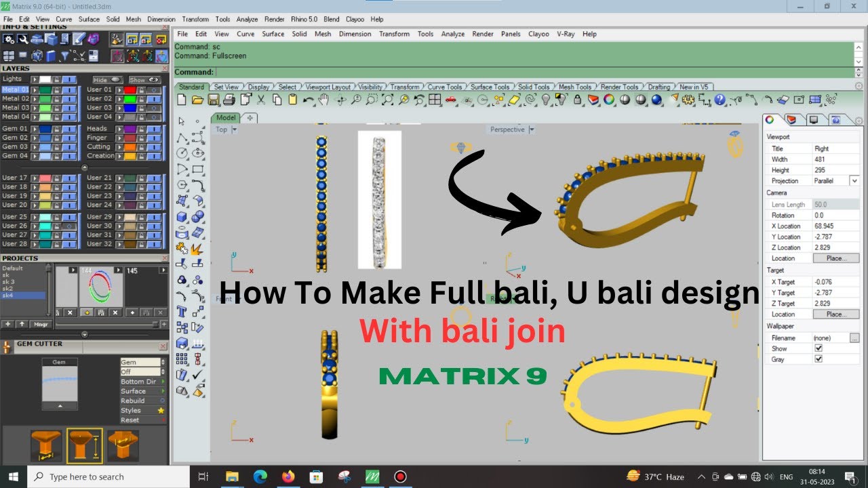The image size is (868, 488).
Task: Click the Save disk icon in Standard toolbar
Action: (x=213, y=100)
